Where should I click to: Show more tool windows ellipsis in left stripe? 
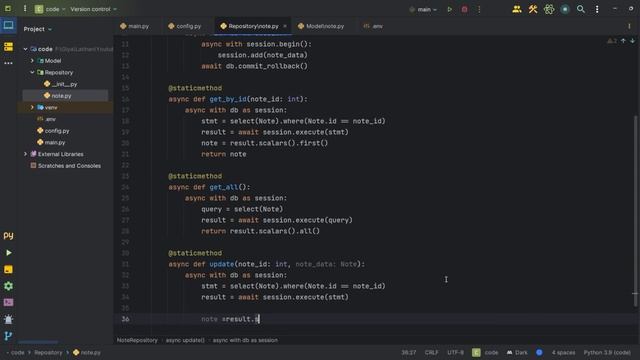pyautogui.click(x=8, y=63)
